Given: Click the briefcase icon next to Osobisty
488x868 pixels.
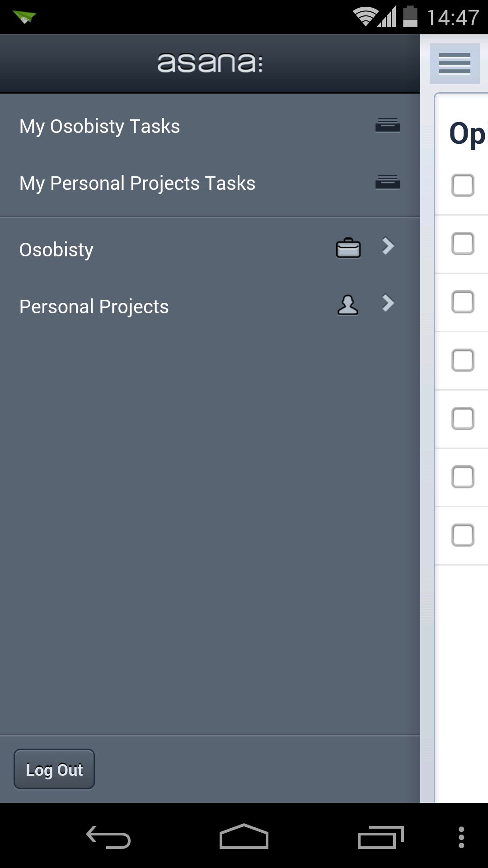Looking at the screenshot, I should (348, 248).
